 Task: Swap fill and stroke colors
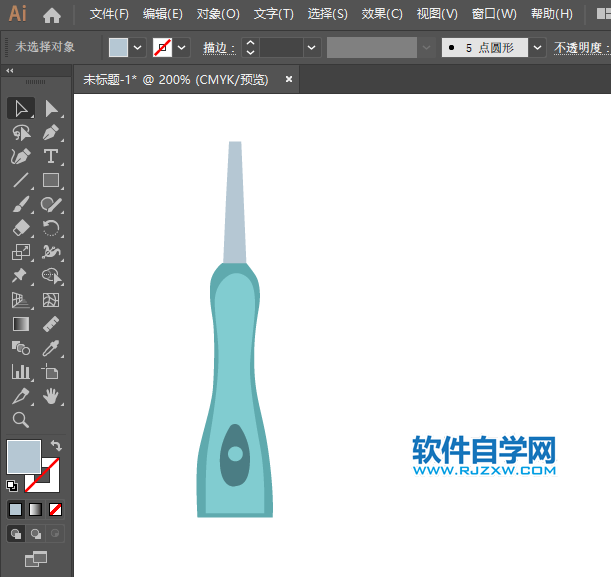(56, 445)
